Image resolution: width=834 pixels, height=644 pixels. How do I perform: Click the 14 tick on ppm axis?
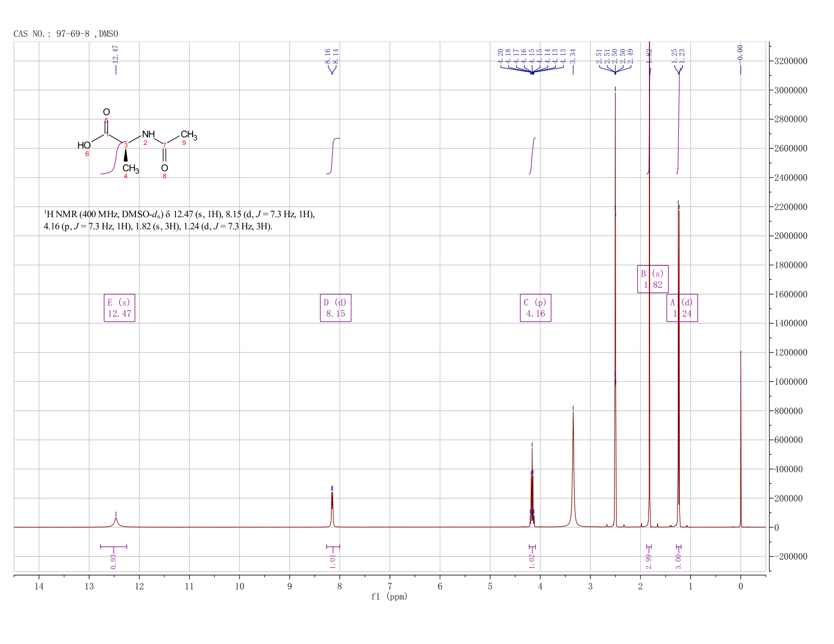39,586
